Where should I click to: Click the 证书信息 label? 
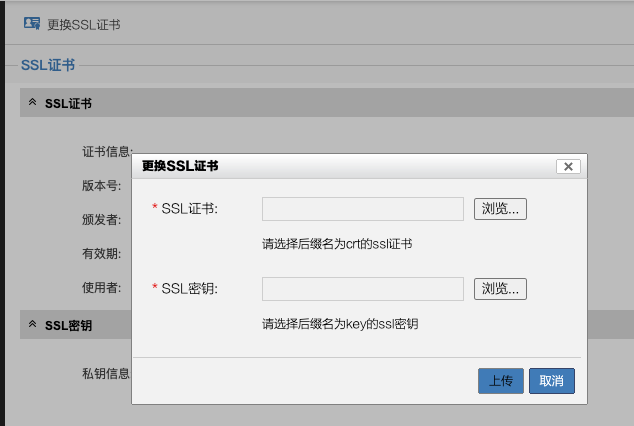(x=106, y=152)
